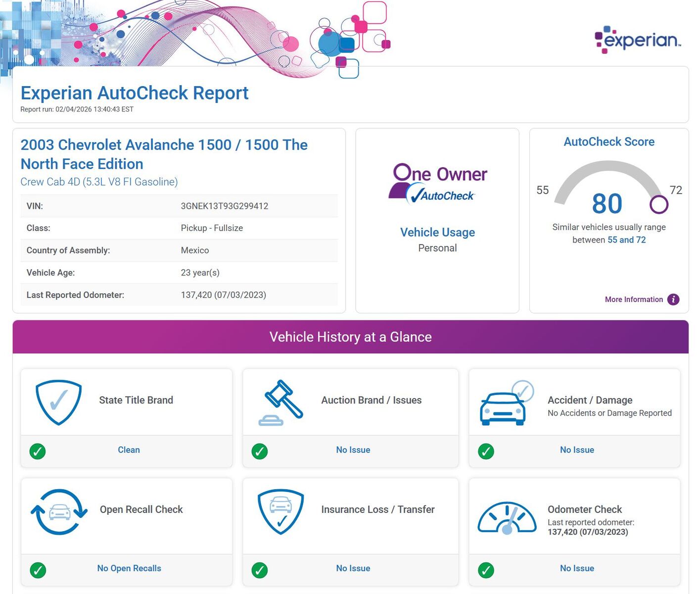Click the State Title Brand shield icon
The width and height of the screenshot is (700, 594).
point(58,402)
